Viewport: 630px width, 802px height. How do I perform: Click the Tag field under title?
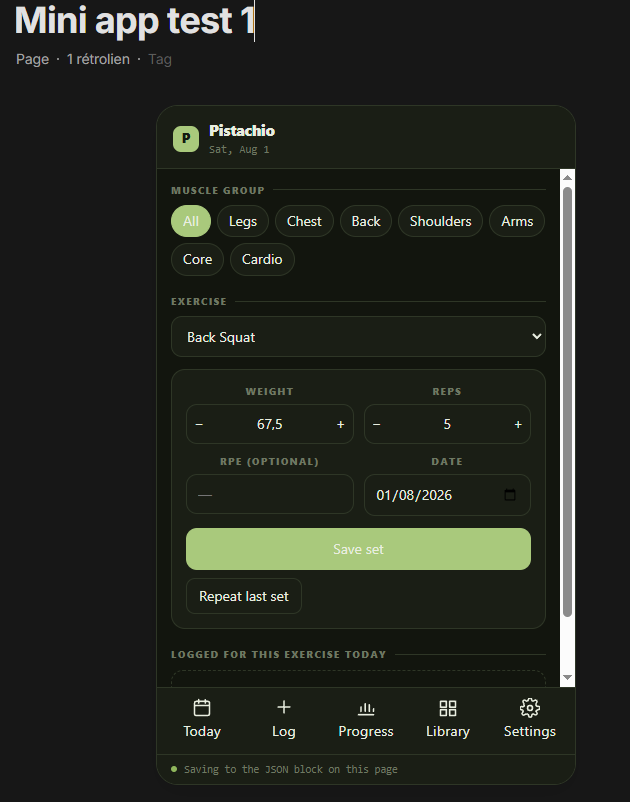tap(160, 59)
